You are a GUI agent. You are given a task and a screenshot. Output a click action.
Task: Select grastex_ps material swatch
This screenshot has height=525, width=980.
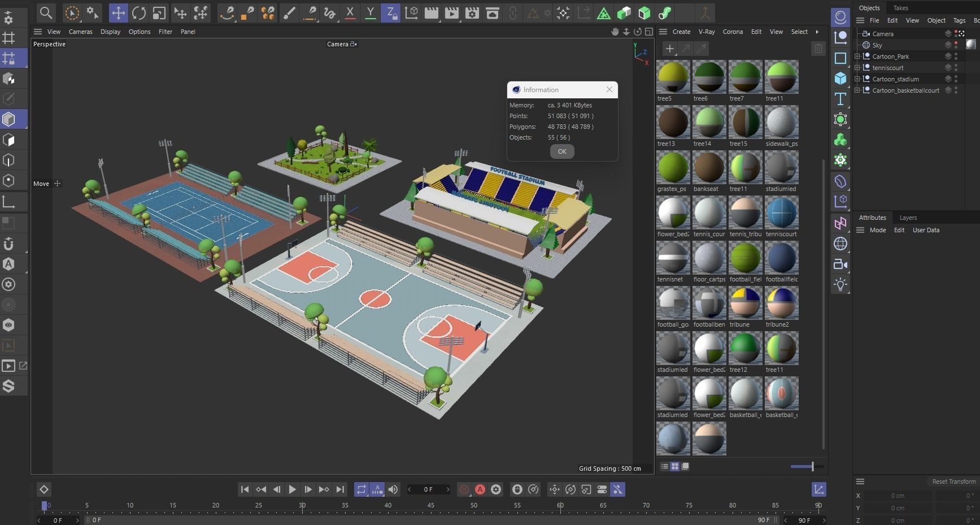pyautogui.click(x=673, y=167)
